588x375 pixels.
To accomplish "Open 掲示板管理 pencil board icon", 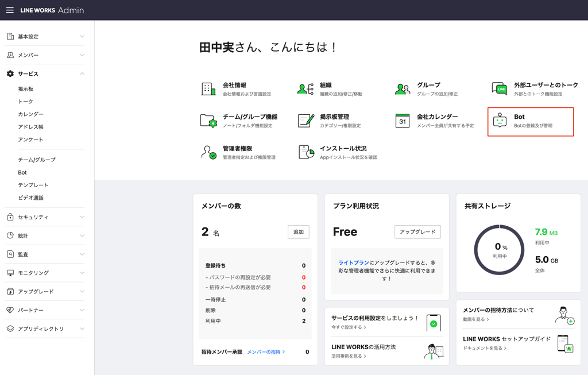I will tap(305, 121).
